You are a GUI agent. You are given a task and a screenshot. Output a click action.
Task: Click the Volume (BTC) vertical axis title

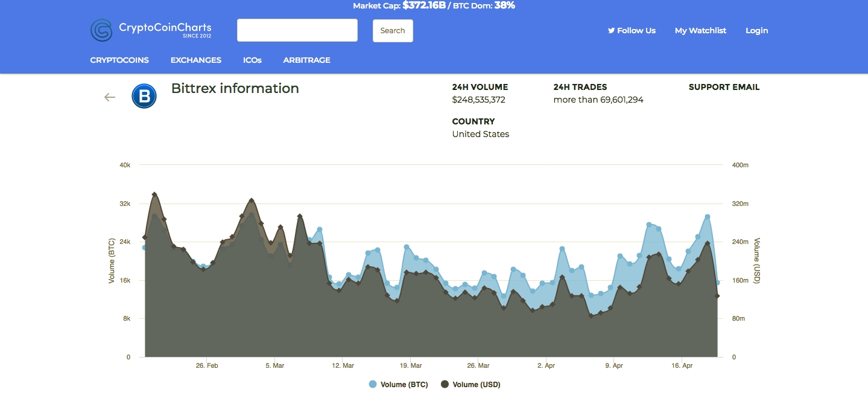[x=112, y=261]
